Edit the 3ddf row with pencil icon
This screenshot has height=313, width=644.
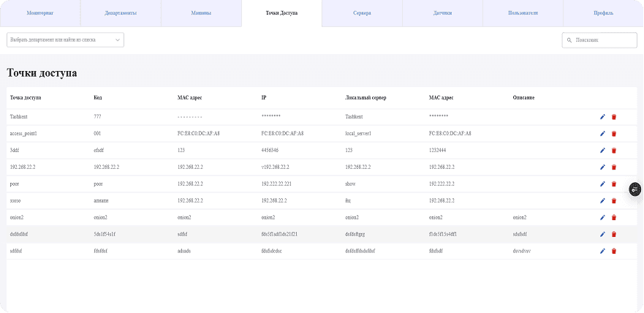602,151
